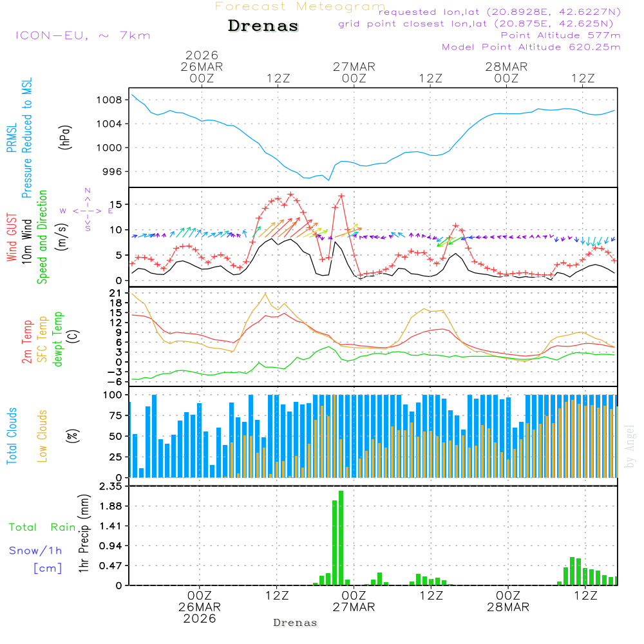Click the grid point closest lon,lat text

(480, 24)
